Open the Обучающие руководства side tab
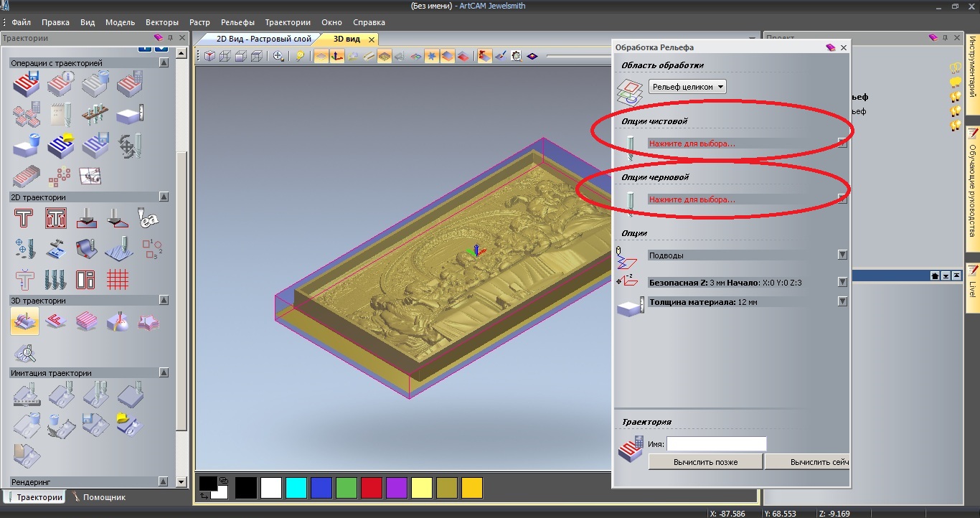This screenshot has width=980, height=518. click(974, 189)
